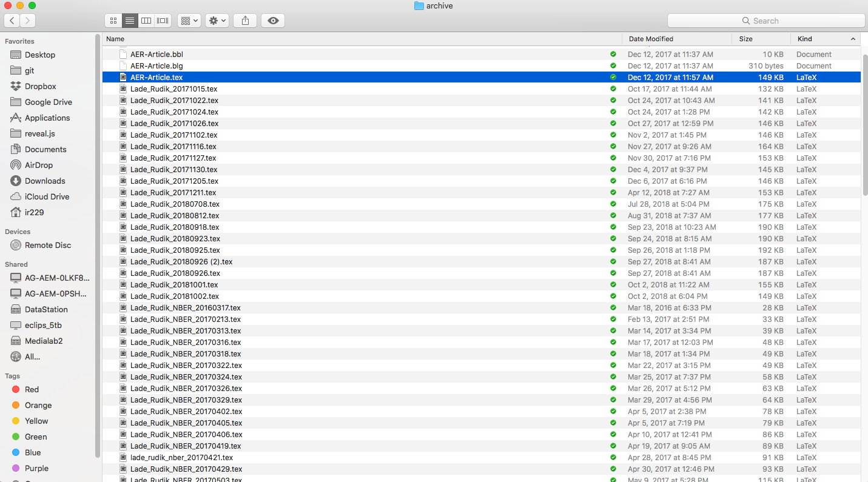868x482 pixels.
Task: Switch to column view layout
Action: coord(146,21)
